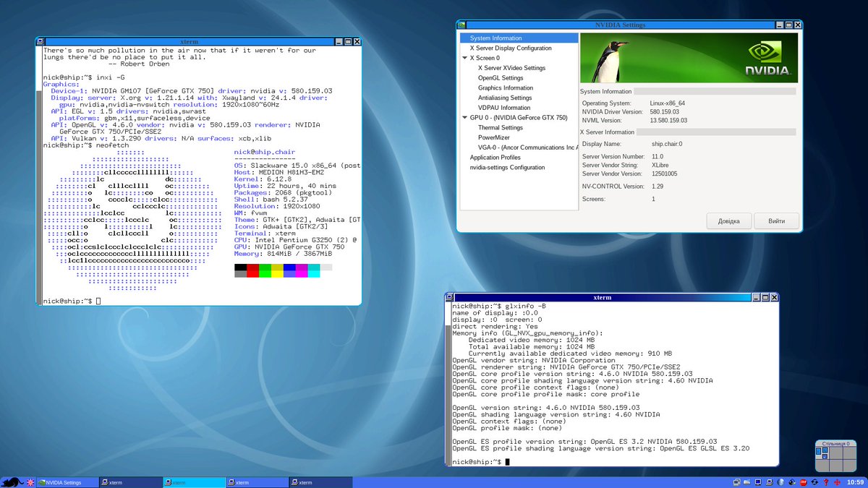The width and height of the screenshot is (868, 488).
Task: Click the pink star icon beside the start menu
Action: (30, 482)
